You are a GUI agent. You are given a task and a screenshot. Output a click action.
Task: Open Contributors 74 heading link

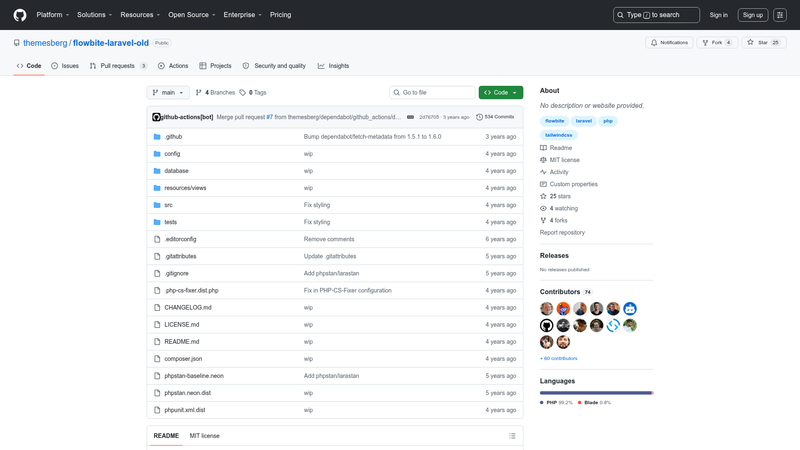pyautogui.click(x=566, y=292)
